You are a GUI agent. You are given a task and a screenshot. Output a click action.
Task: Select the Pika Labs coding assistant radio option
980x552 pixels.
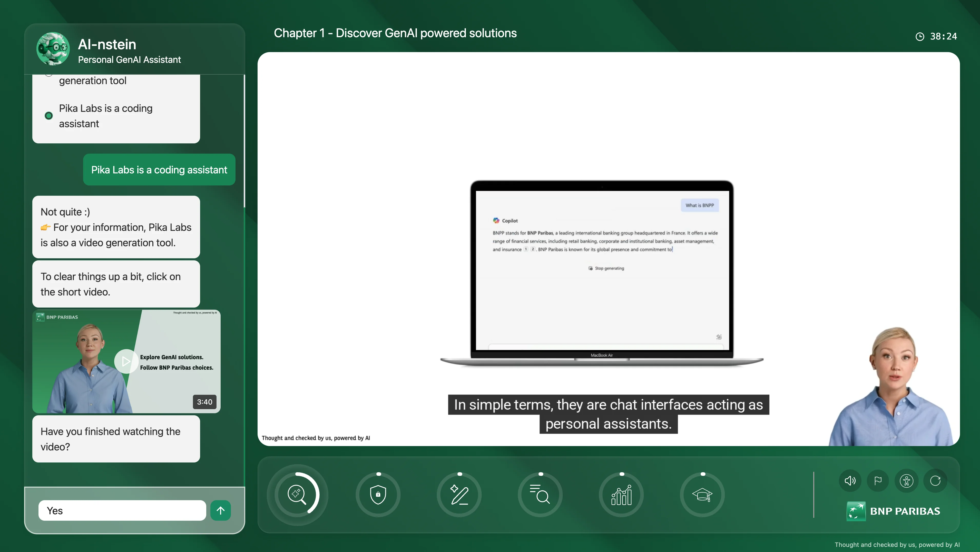coord(49,116)
